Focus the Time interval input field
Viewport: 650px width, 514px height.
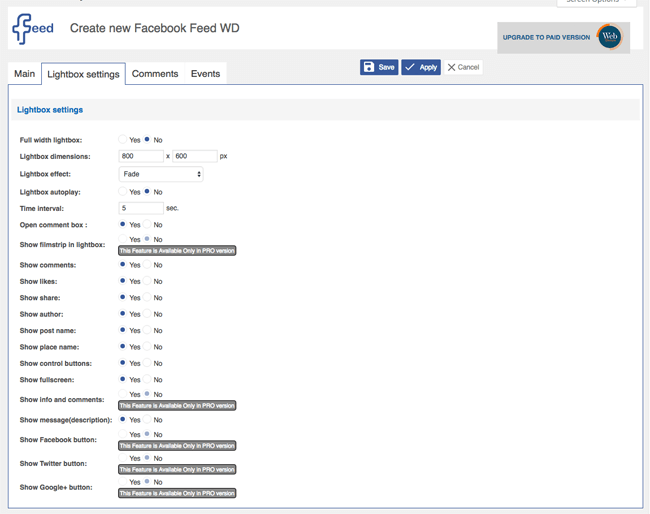(x=140, y=208)
